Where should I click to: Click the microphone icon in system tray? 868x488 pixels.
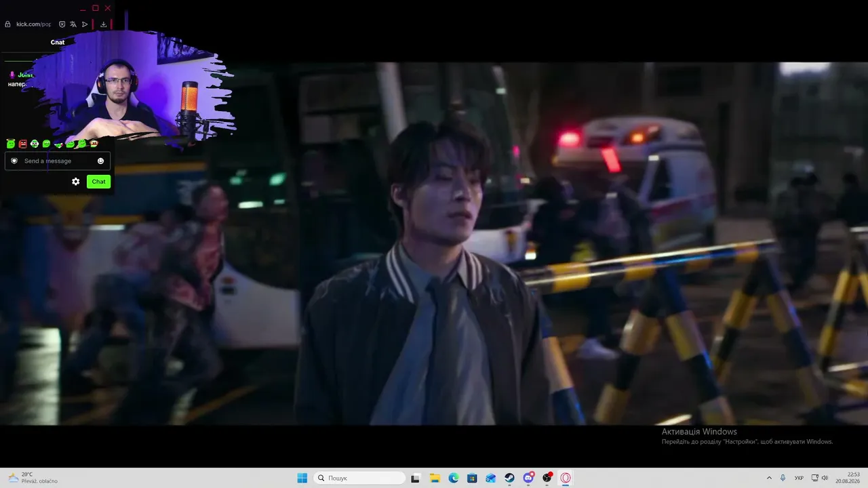tap(783, 478)
